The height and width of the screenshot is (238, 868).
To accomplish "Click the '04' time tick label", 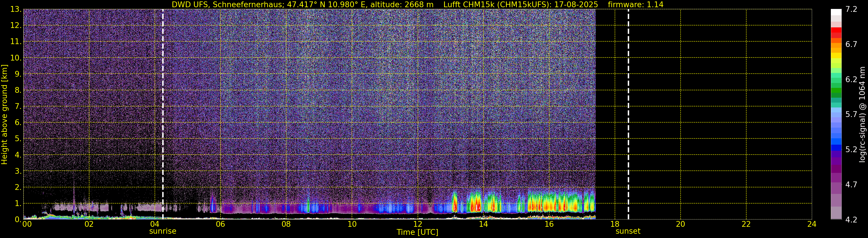I will click(x=155, y=224).
